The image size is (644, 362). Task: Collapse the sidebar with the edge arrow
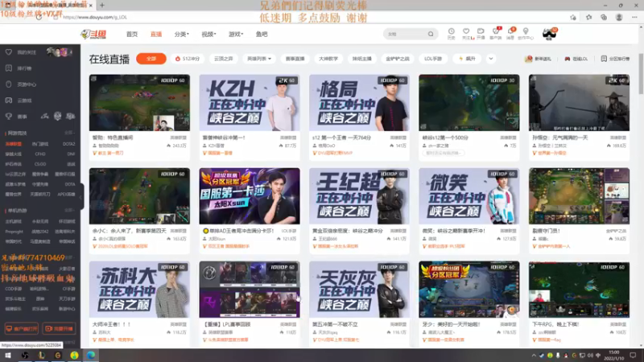coord(81,196)
